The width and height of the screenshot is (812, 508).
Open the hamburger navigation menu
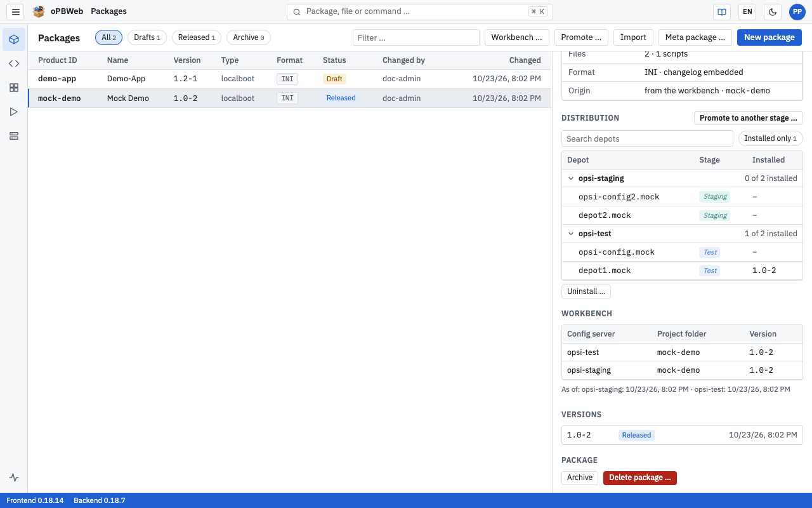[x=16, y=11]
